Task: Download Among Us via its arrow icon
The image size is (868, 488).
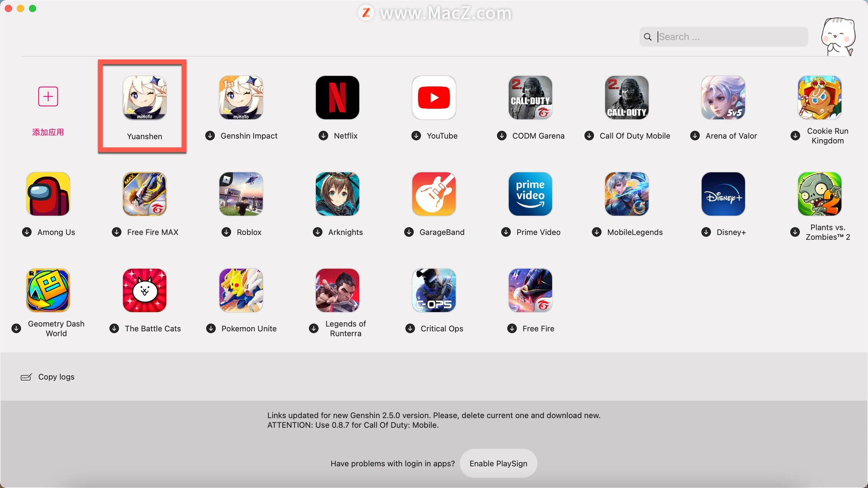Action: tap(27, 232)
